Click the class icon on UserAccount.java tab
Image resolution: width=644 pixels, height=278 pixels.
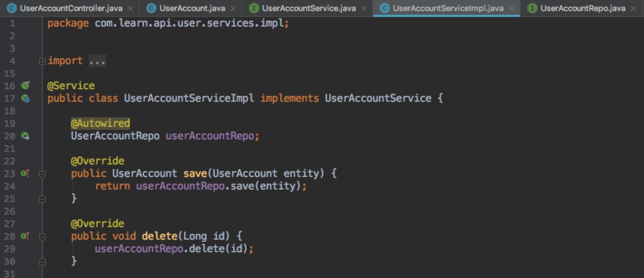[151, 8]
